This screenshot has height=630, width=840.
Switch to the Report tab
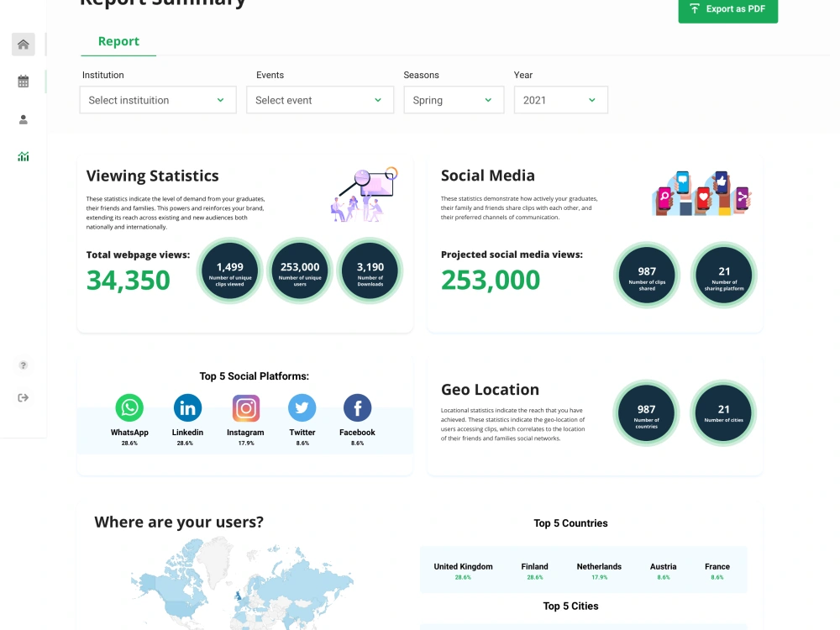click(x=118, y=41)
